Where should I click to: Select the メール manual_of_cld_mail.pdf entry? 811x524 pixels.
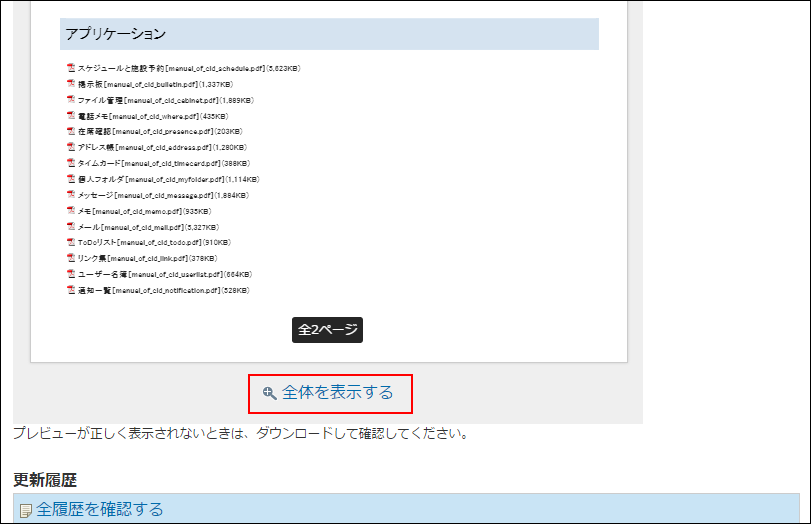pos(152,227)
